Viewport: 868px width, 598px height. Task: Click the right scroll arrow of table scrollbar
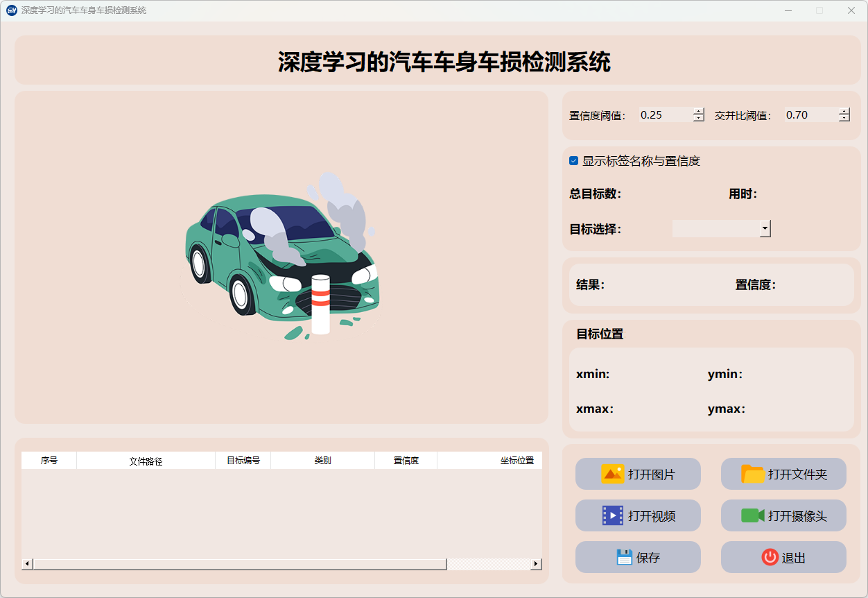tap(536, 564)
